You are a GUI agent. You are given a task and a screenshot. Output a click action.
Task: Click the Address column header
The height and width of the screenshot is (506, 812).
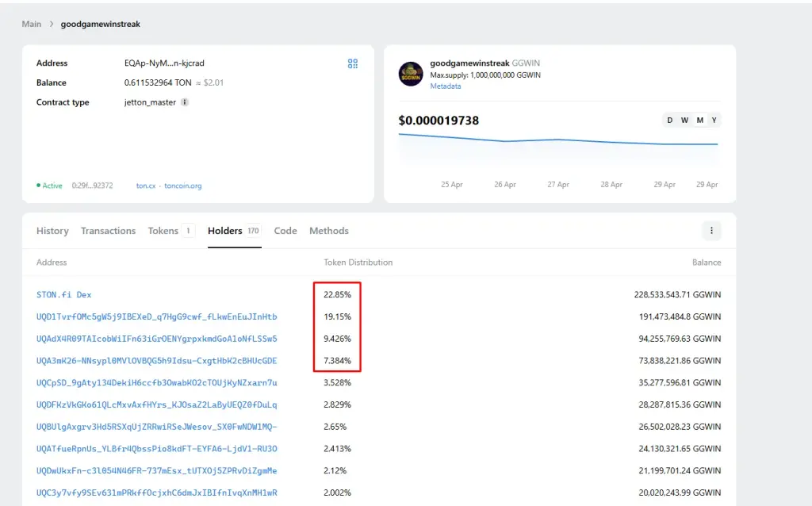tap(52, 262)
